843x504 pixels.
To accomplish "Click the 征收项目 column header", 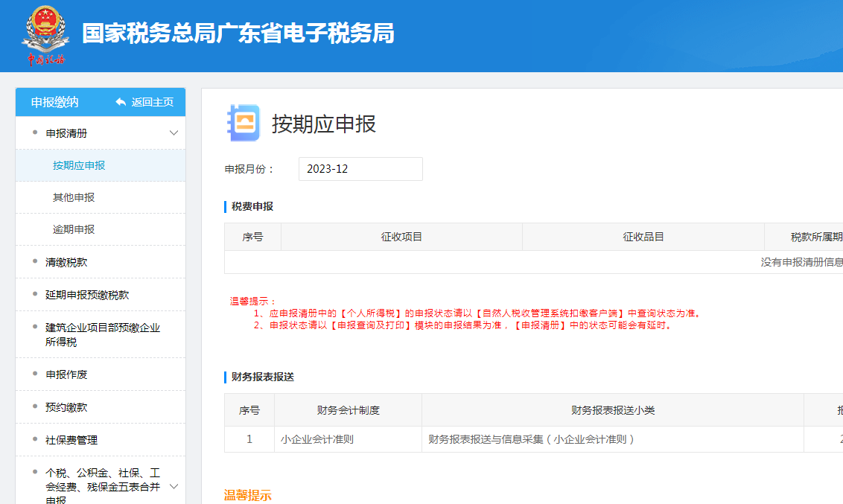I will pos(401,237).
